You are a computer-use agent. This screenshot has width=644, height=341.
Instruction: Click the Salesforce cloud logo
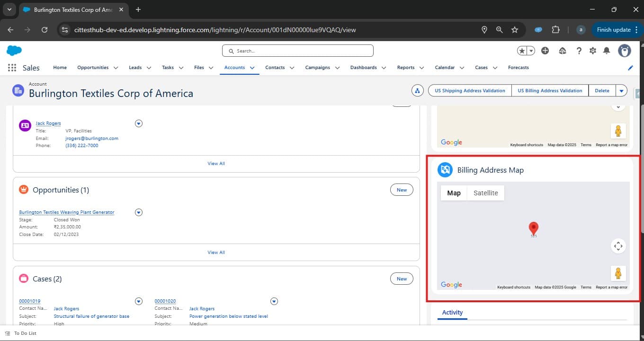(14, 51)
